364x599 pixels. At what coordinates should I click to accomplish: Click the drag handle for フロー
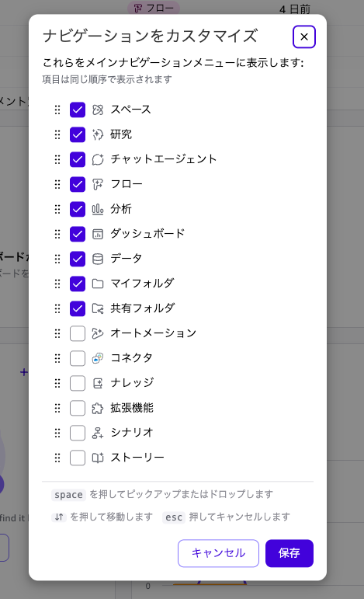coord(57,184)
